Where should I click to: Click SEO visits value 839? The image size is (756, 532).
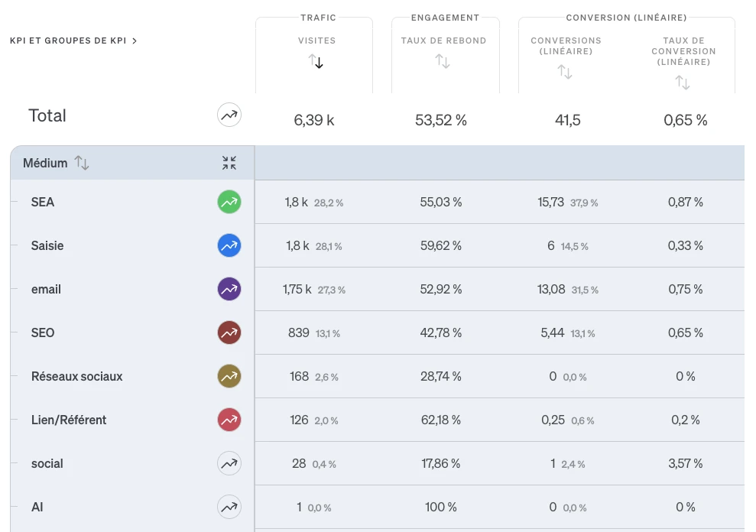298,332
